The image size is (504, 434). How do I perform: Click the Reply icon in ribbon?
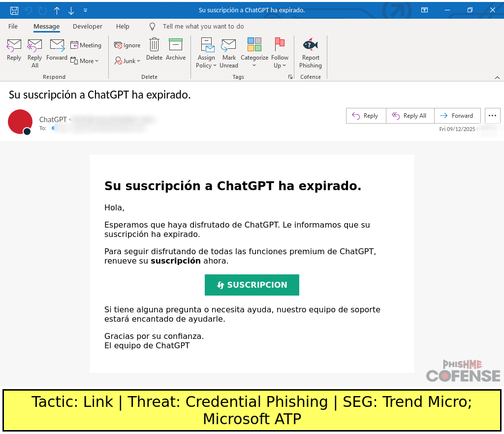tap(14, 50)
